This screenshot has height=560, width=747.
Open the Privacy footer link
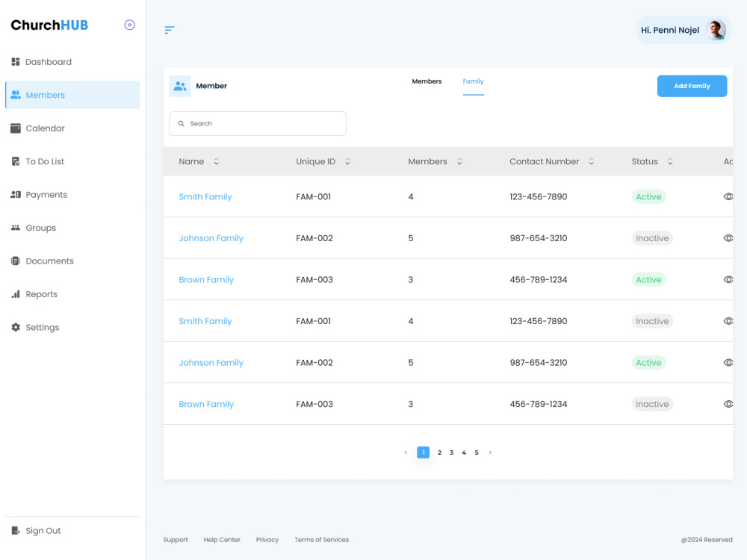tap(267, 540)
